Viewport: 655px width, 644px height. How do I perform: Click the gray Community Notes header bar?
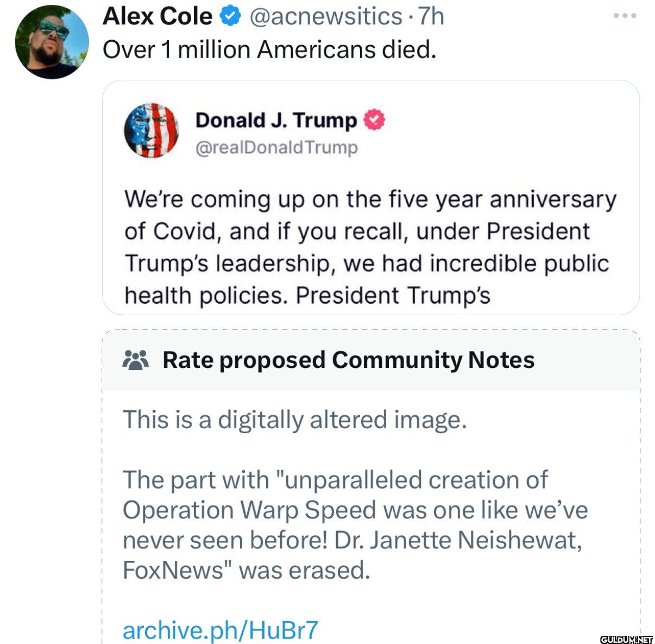coord(587,361)
